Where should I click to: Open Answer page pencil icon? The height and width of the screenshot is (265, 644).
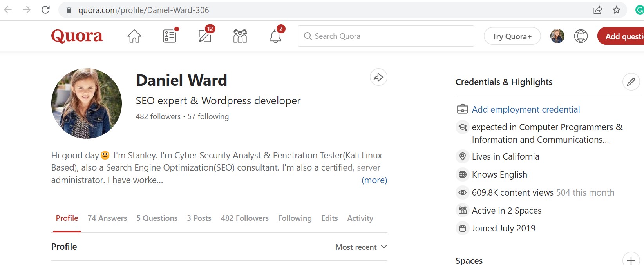[x=205, y=36]
